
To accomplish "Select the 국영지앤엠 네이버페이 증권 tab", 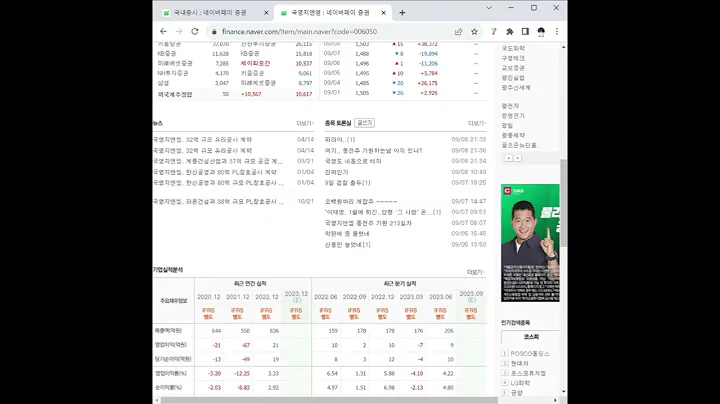I will click(331, 13).
